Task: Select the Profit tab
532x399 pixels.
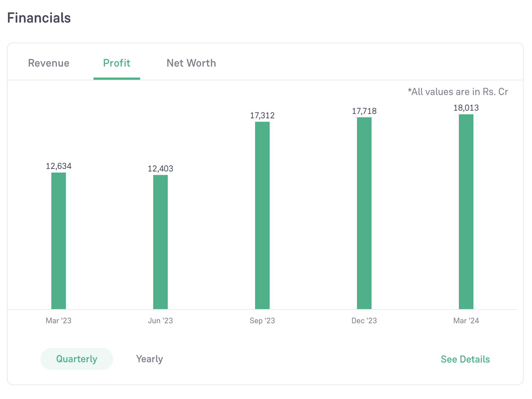Action: (x=117, y=63)
